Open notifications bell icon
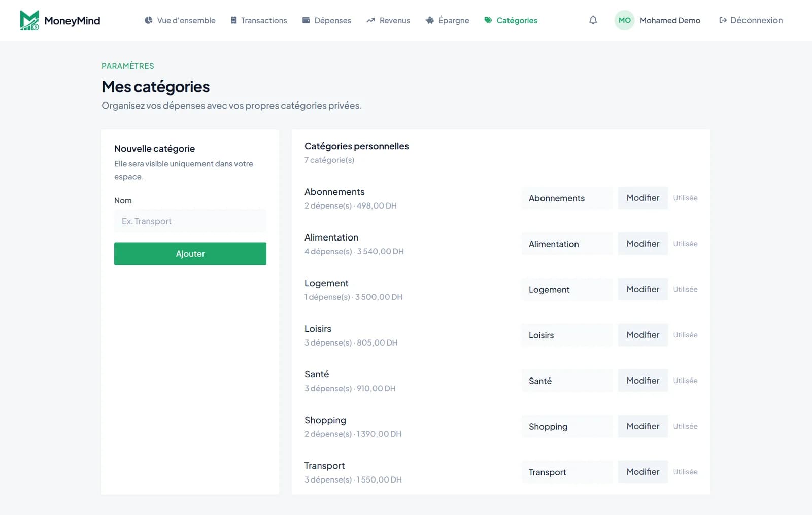 tap(593, 20)
